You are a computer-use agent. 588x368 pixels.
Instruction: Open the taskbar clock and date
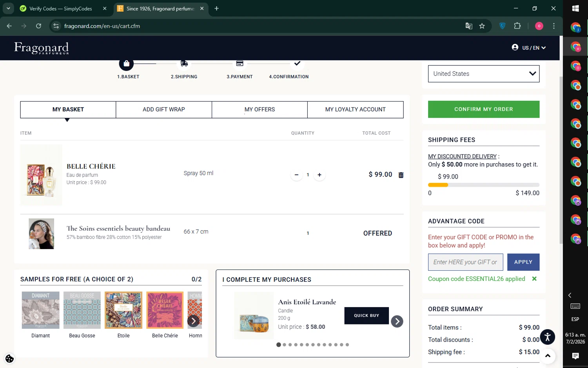point(575,338)
